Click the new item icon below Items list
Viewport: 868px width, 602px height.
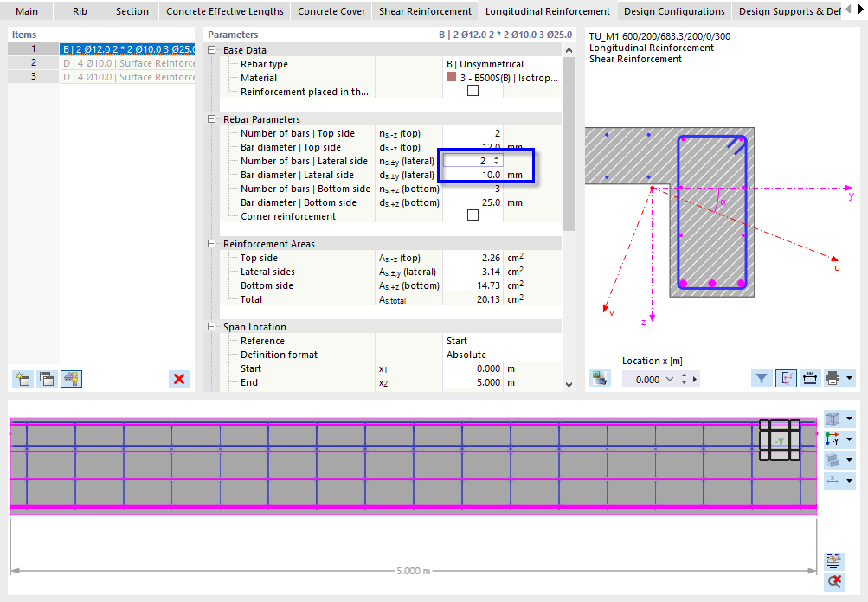coord(23,379)
